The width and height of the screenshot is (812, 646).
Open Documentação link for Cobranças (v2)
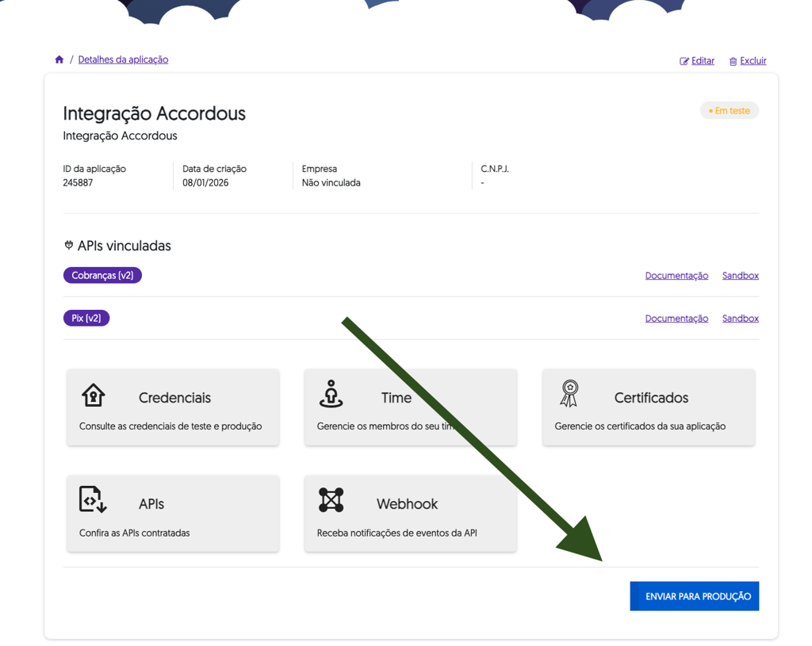tap(676, 275)
